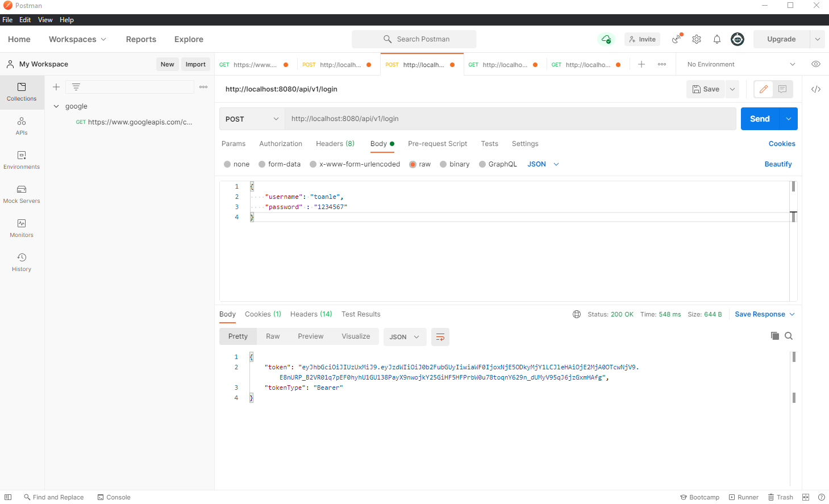The width and height of the screenshot is (829, 504).
Task: Collapse the google collection
Action: (56, 106)
